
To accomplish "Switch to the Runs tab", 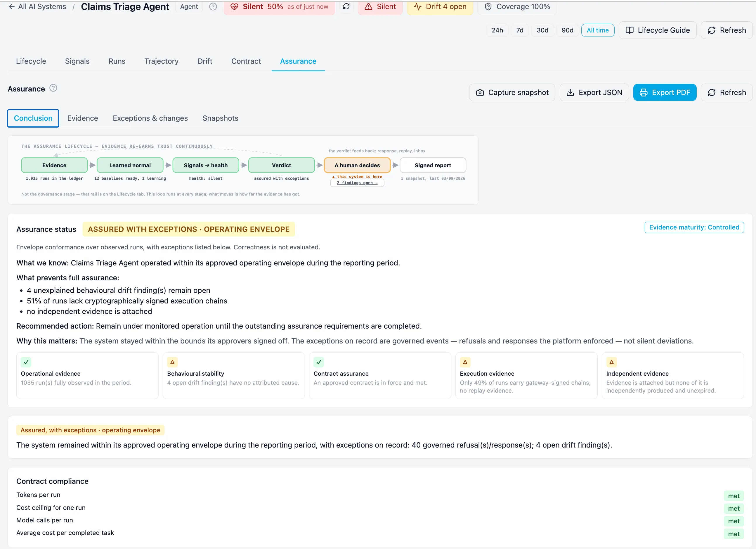I will [117, 61].
